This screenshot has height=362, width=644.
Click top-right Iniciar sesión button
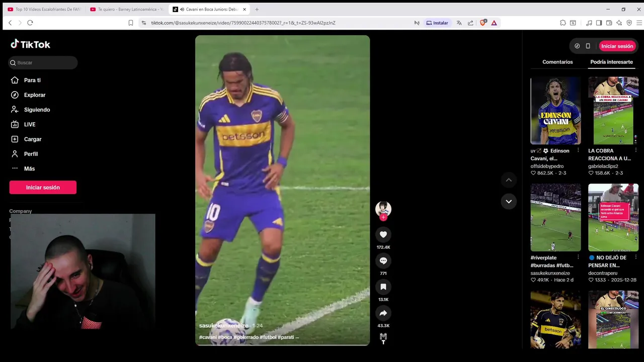[x=617, y=46]
